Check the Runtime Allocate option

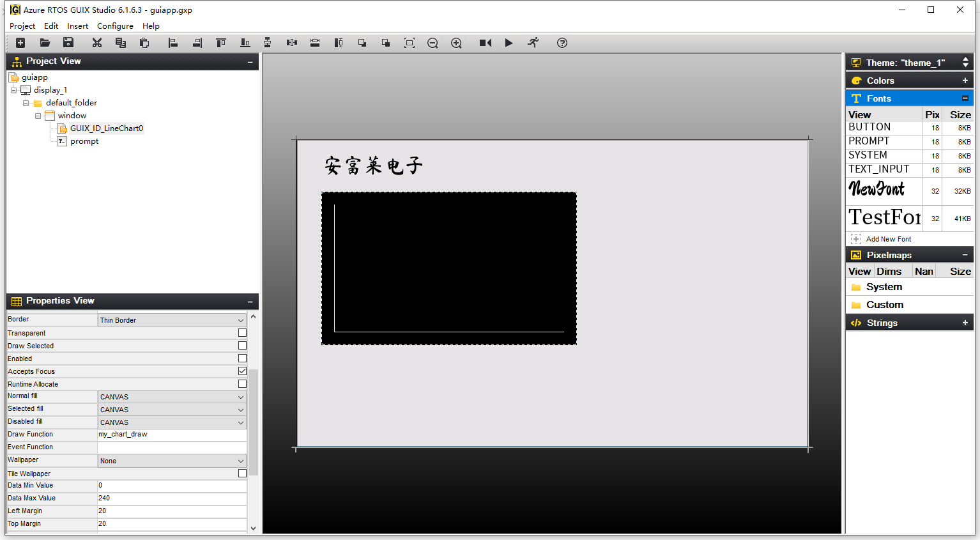242,384
